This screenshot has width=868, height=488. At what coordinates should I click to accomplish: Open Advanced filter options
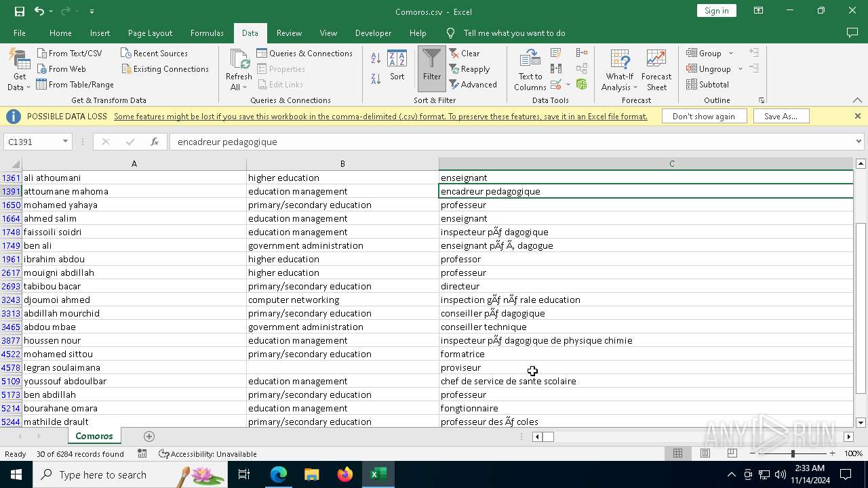coord(473,84)
